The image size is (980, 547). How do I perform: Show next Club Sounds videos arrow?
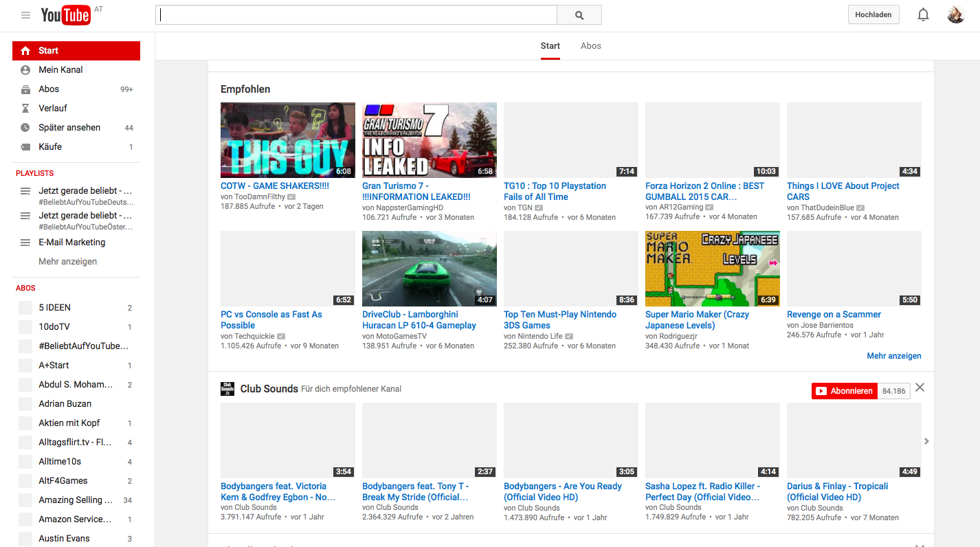926,441
